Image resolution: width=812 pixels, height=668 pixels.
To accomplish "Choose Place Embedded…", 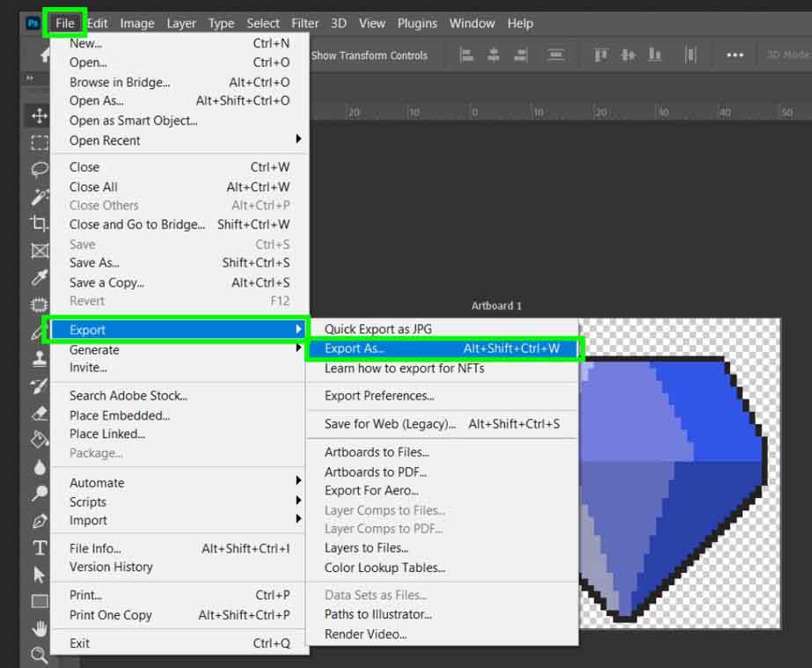I will 180,415.
